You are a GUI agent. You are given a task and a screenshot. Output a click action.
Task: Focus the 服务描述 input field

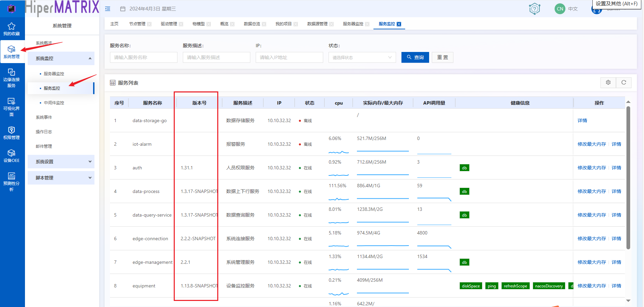(x=216, y=57)
